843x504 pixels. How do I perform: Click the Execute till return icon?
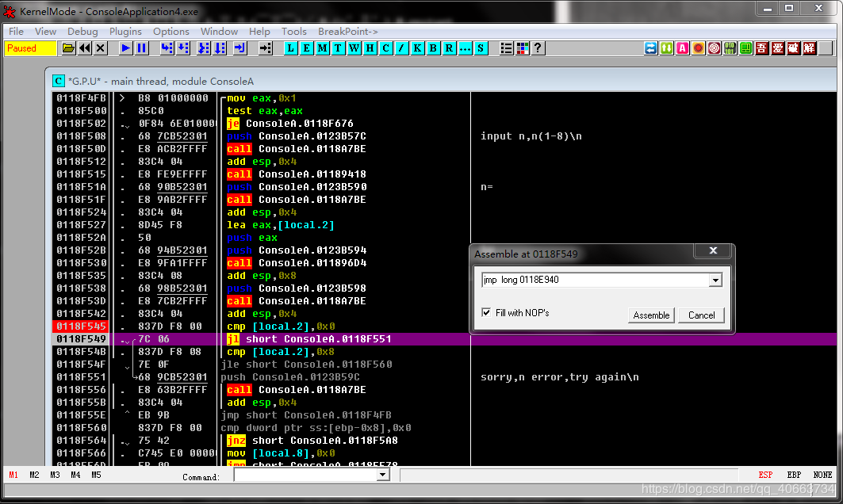(239, 48)
